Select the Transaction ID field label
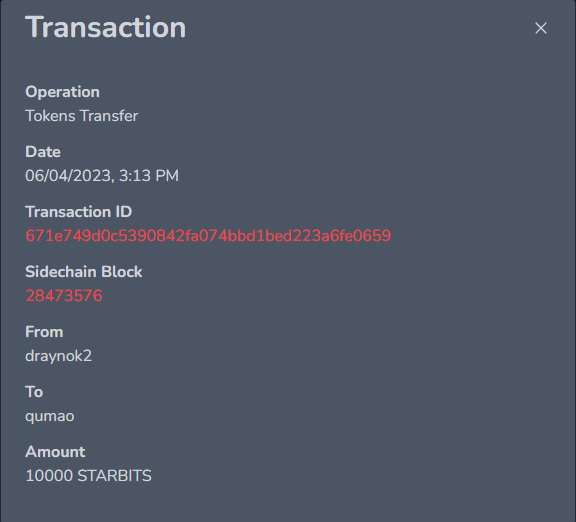This screenshot has width=576, height=522. pos(79,212)
